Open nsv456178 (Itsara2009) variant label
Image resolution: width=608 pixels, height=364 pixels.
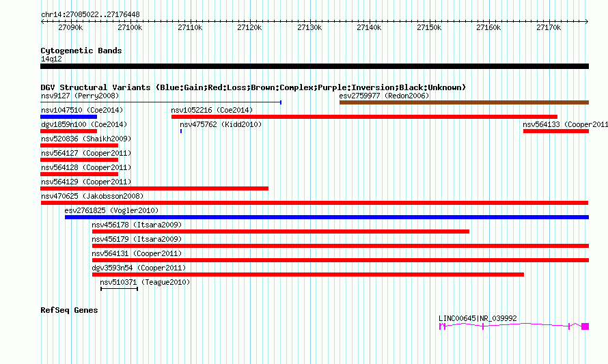137,225
